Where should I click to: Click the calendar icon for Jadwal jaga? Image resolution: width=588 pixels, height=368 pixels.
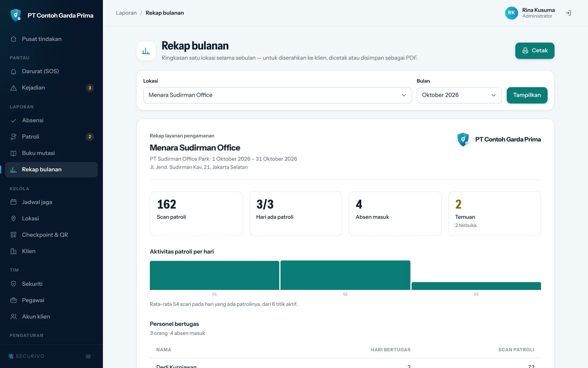pyautogui.click(x=14, y=202)
